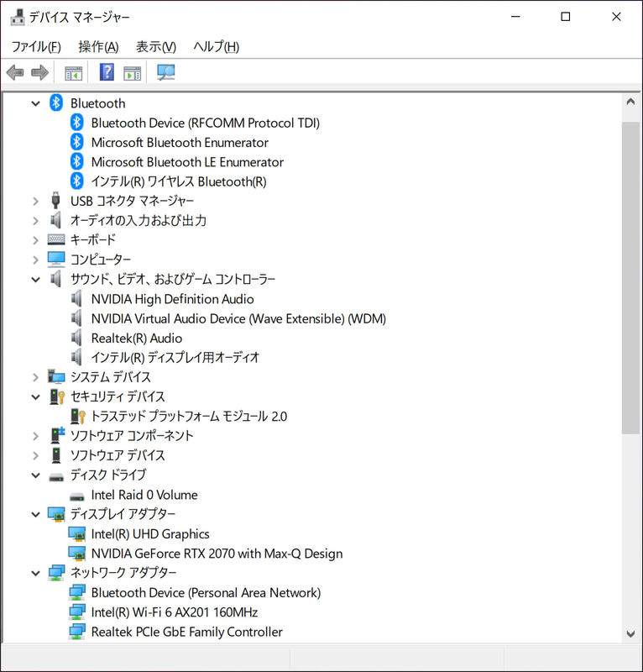Screen dimensions: 643x672
Task: Click Scan for hardware changes monitor icon
Action: [165, 72]
